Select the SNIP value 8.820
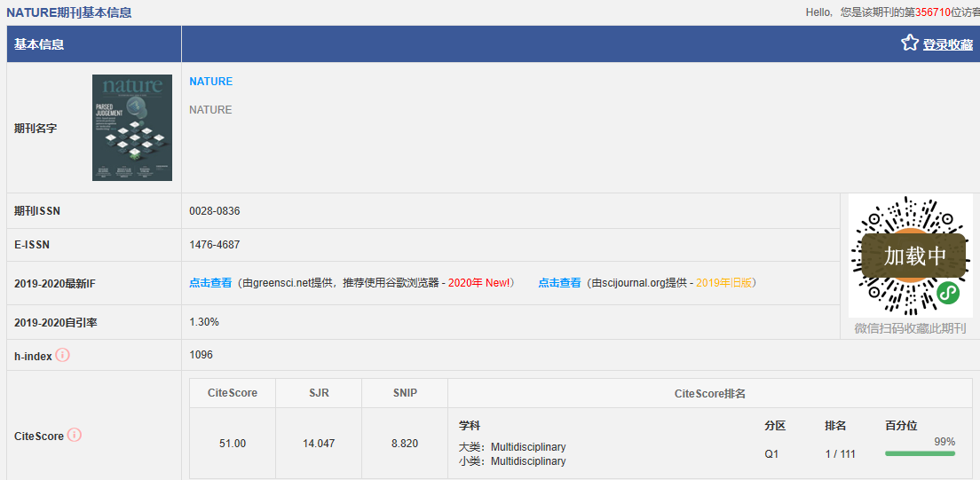 point(405,443)
